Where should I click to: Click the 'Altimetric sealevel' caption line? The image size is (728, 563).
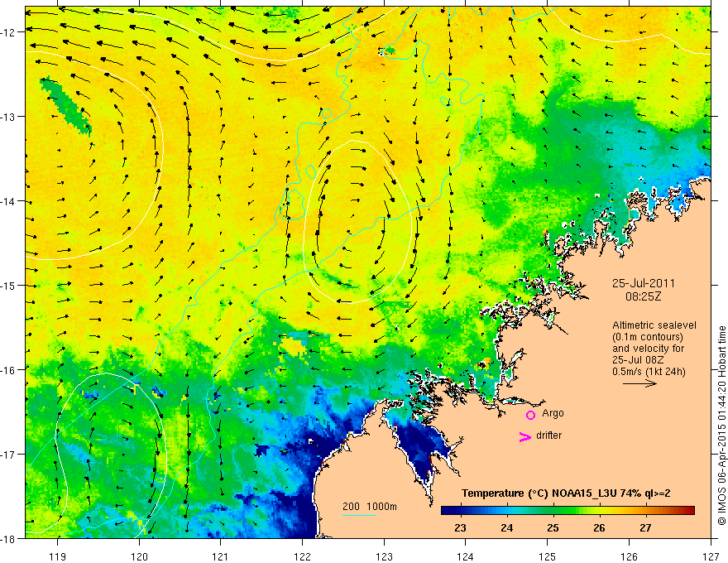(654, 325)
